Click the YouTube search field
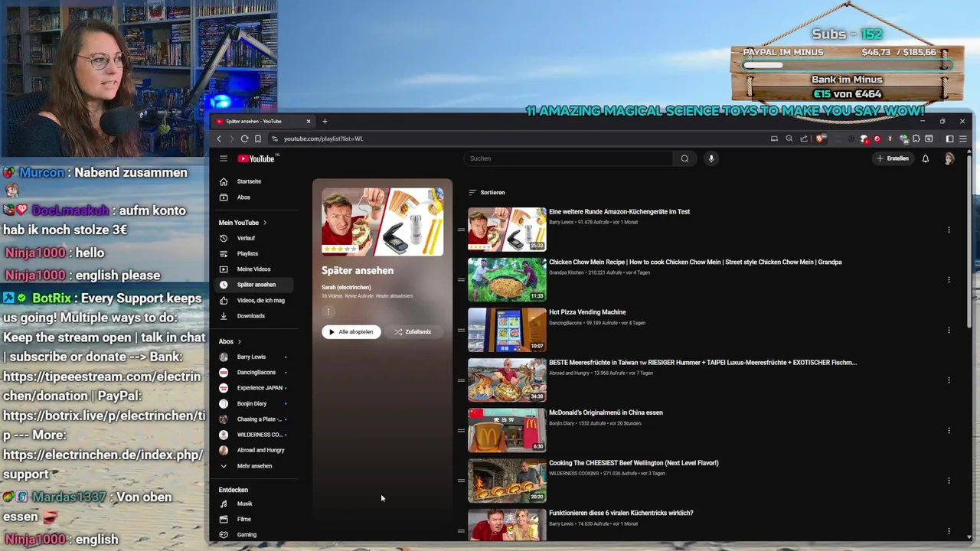Screen dimensions: 980x551 point(568,158)
